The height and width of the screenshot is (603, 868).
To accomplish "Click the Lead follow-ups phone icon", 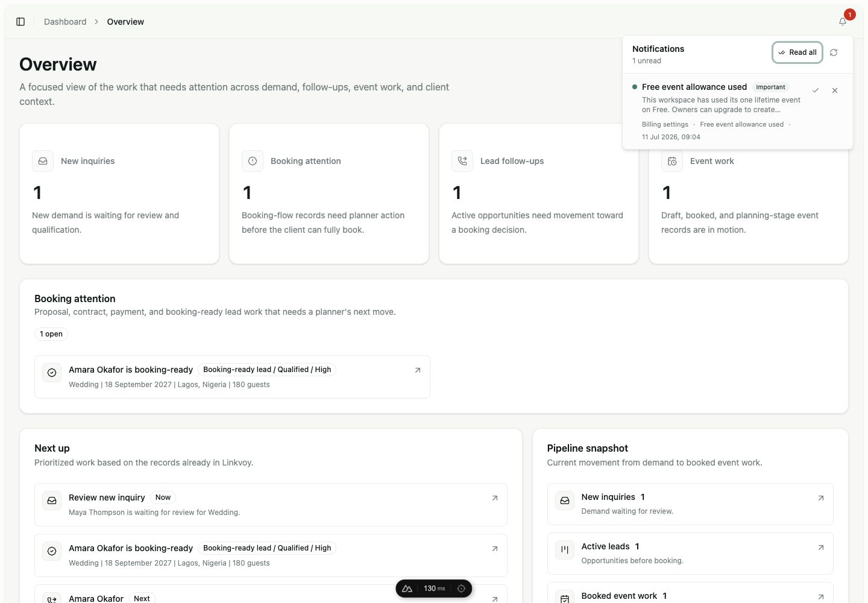I will 462,161.
